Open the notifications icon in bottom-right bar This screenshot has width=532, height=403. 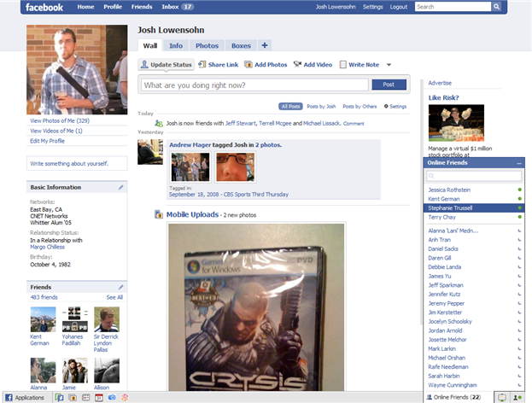503,397
